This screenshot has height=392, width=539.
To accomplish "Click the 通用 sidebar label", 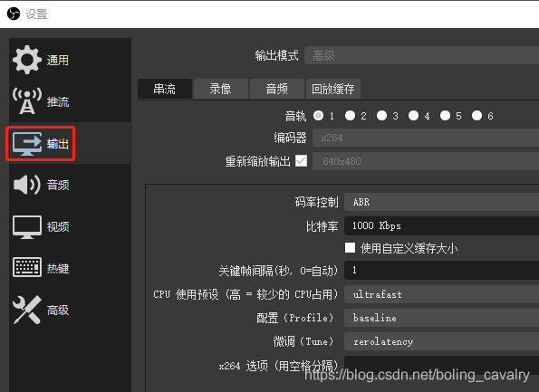I will [x=58, y=60].
